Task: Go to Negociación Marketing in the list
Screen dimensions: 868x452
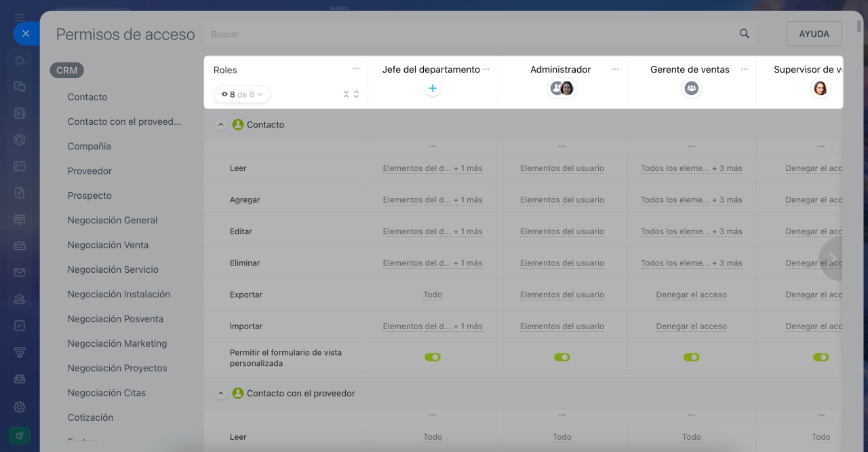Action: [117, 343]
